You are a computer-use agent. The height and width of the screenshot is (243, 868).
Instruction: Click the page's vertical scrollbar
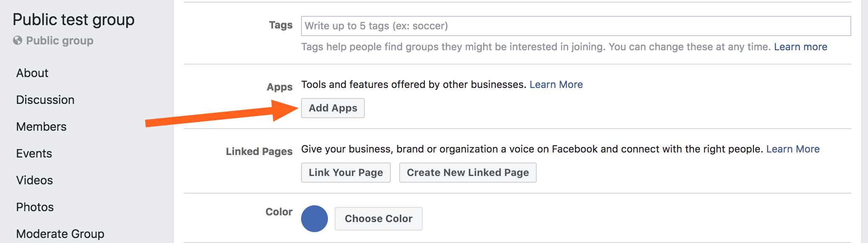pos(864,121)
